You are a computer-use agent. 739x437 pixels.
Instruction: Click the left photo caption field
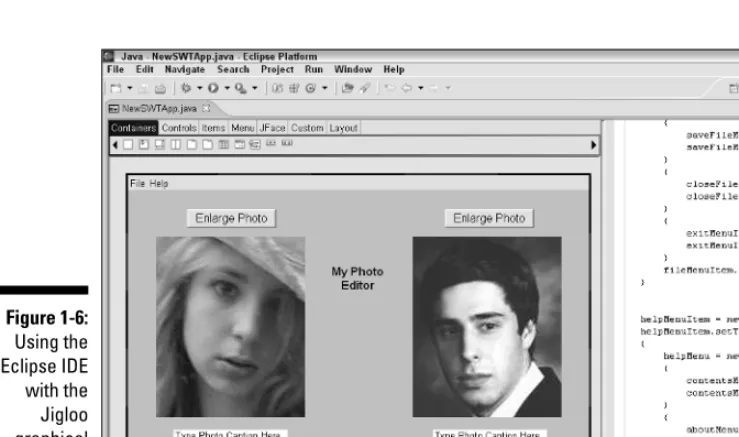(x=230, y=433)
